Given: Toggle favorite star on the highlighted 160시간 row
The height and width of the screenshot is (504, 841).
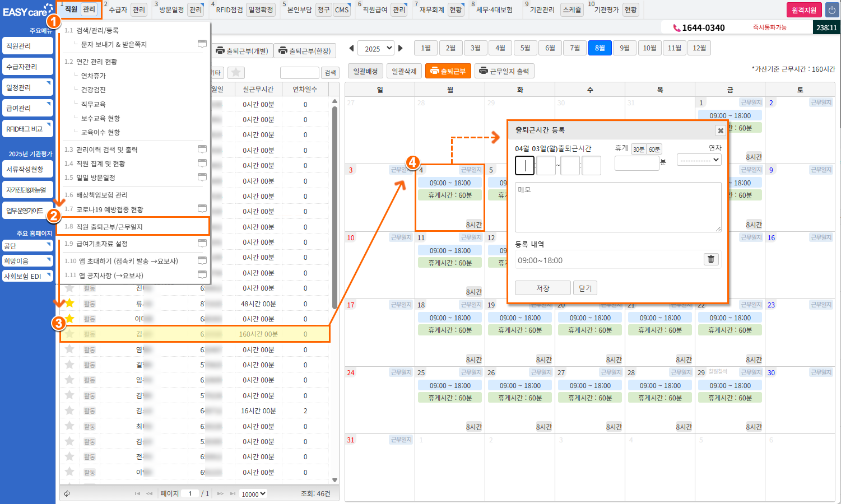Looking at the screenshot, I should click(69, 334).
